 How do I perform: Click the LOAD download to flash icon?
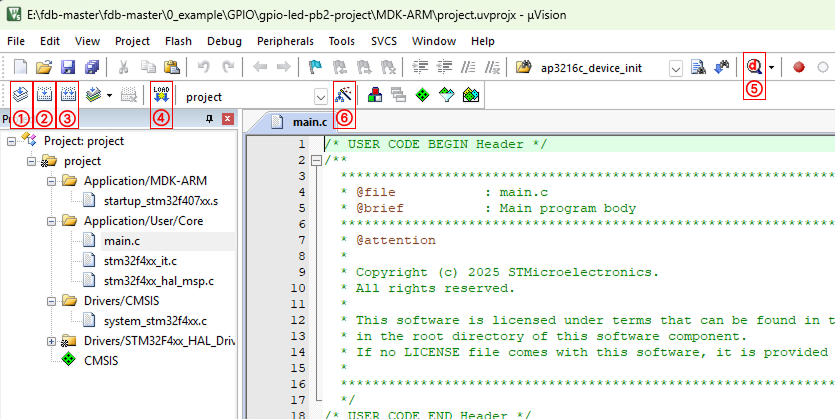pyautogui.click(x=161, y=96)
